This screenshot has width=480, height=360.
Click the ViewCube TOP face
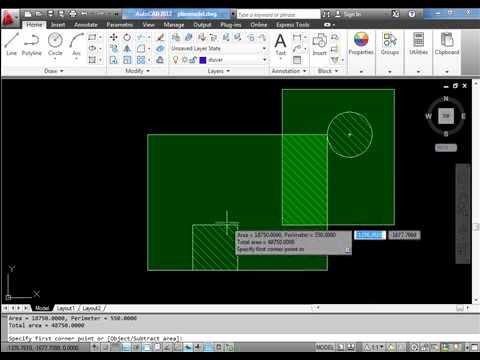pos(446,116)
